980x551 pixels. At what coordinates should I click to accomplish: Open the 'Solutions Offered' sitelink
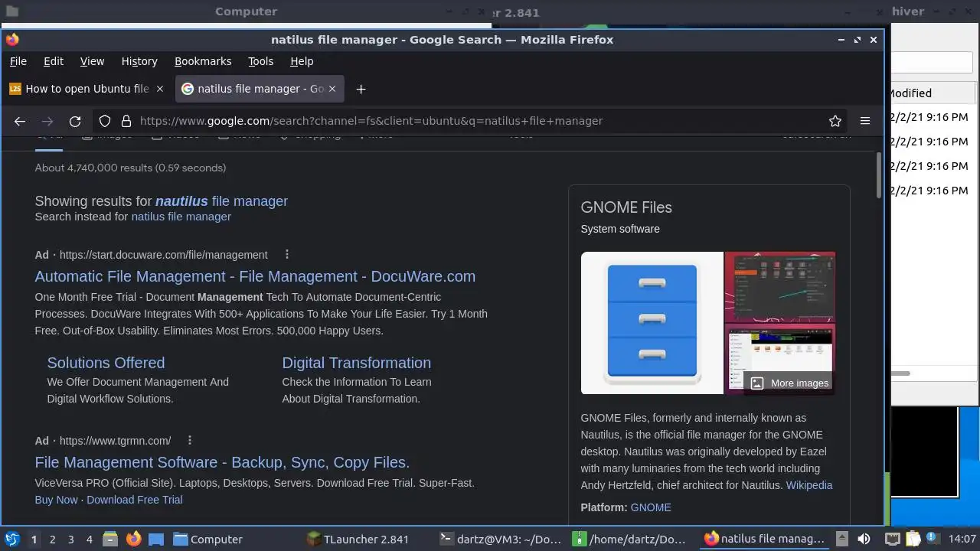tap(106, 363)
